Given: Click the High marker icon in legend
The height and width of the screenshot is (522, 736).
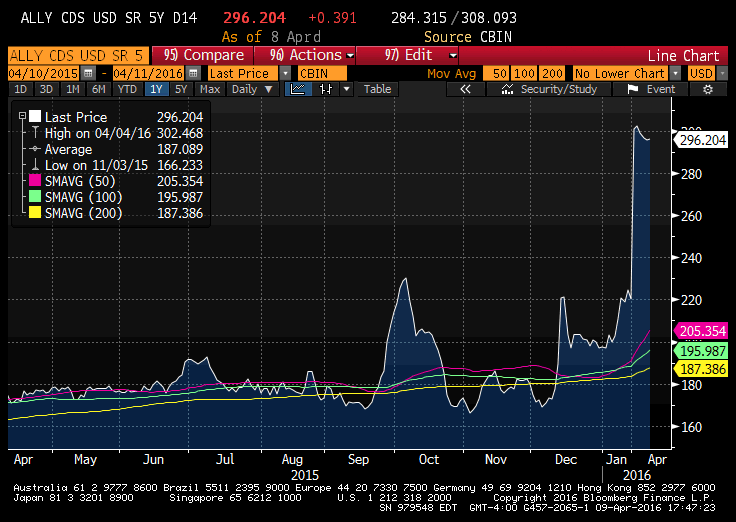Looking at the screenshot, I should coord(35,133).
